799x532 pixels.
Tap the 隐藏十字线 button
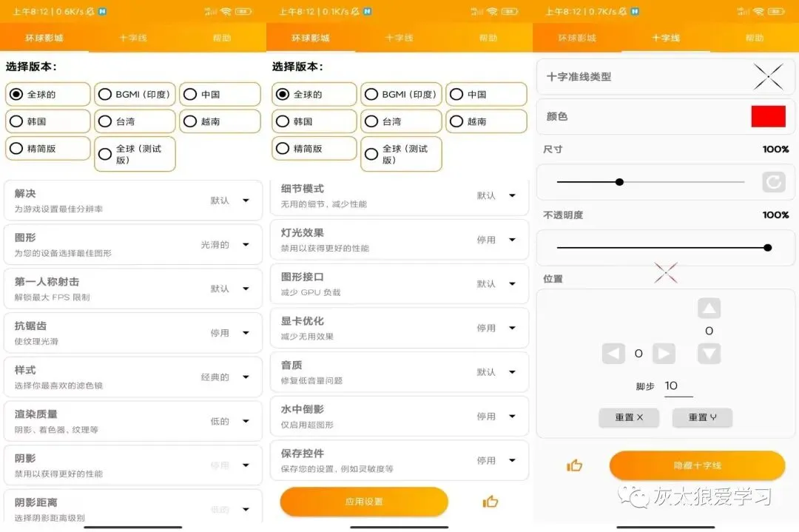[697, 465]
